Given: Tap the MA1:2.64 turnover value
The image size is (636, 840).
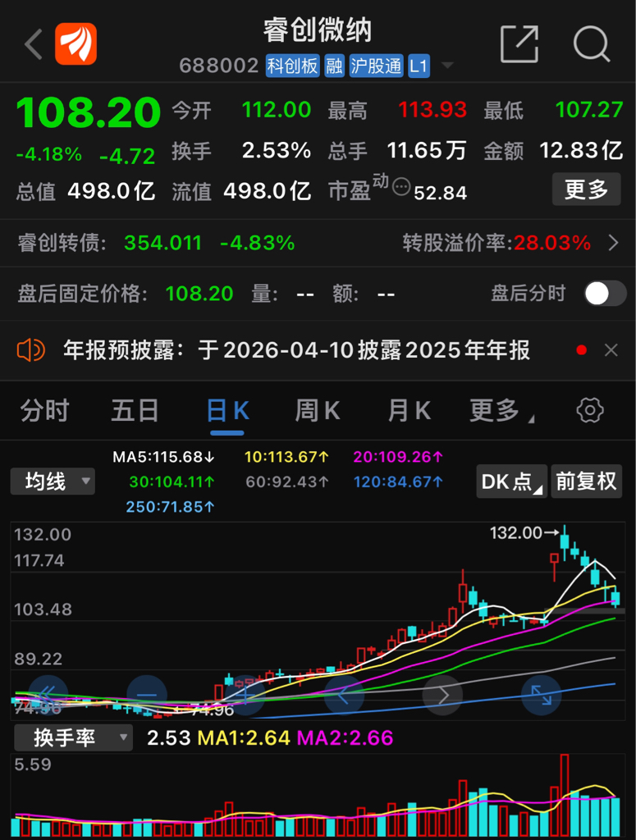Looking at the screenshot, I should [x=244, y=738].
